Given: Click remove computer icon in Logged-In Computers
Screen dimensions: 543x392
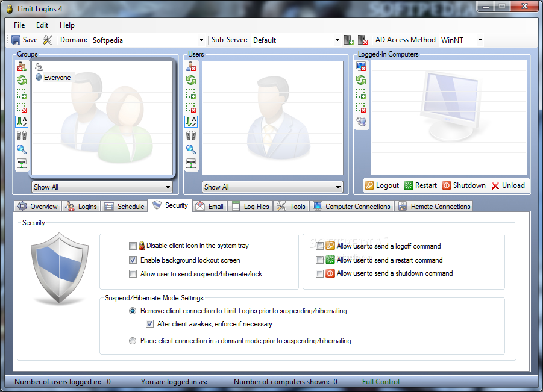Looking at the screenshot, I should pyautogui.click(x=361, y=66).
